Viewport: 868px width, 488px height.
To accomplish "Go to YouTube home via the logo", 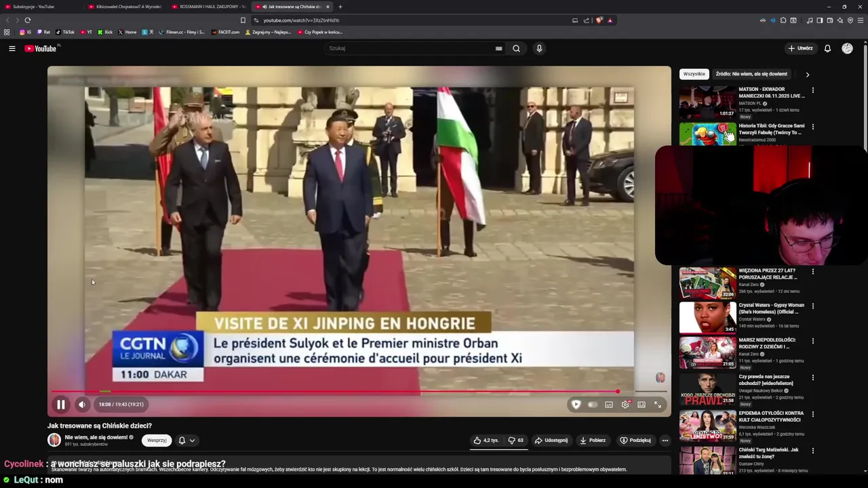I will tap(42, 48).
